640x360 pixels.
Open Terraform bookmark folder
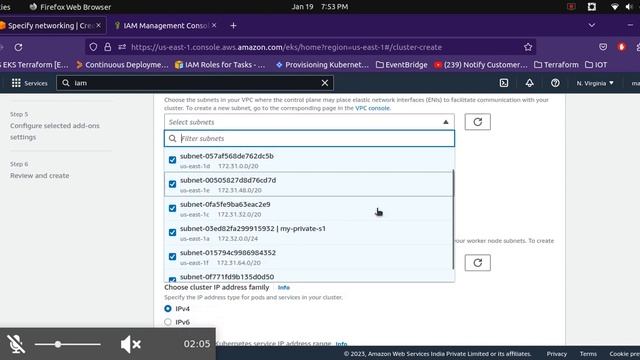click(556, 64)
